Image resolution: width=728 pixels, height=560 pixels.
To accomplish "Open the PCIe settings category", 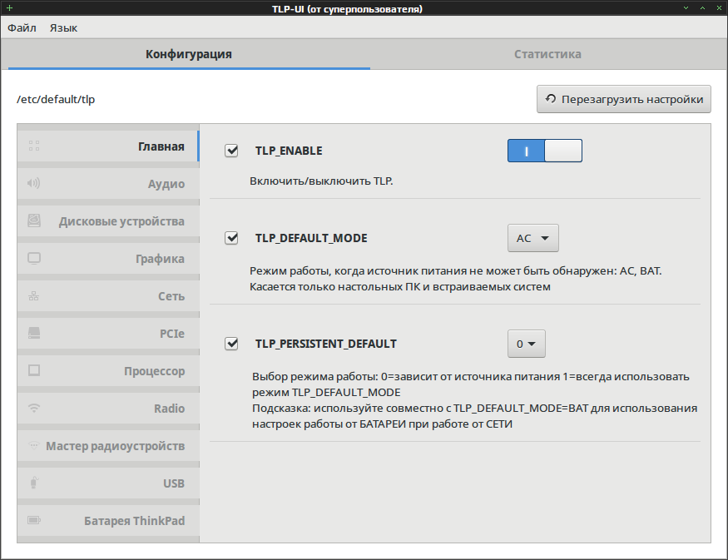I will coord(108,334).
